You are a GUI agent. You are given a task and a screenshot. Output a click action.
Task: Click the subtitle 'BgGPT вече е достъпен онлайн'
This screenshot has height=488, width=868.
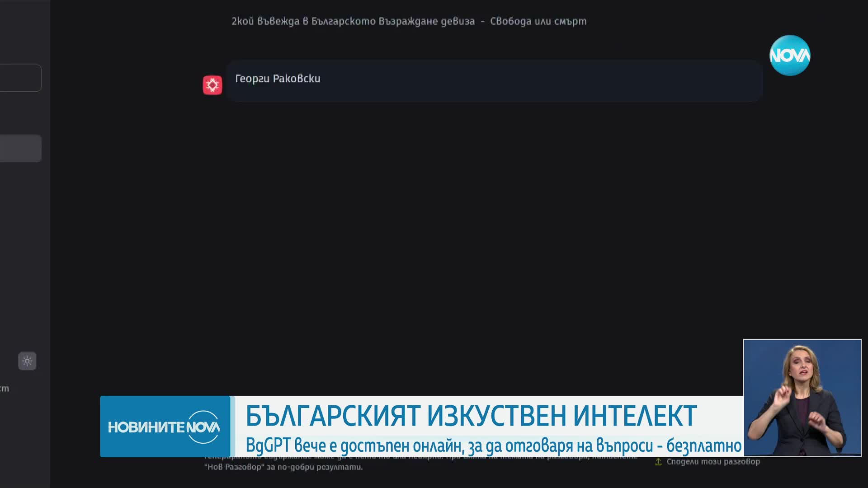coord(355,446)
